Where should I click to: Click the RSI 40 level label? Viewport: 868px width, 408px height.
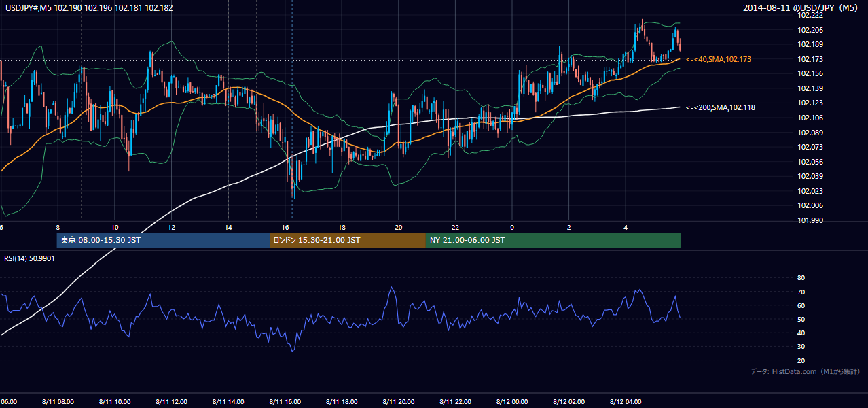pos(801,333)
